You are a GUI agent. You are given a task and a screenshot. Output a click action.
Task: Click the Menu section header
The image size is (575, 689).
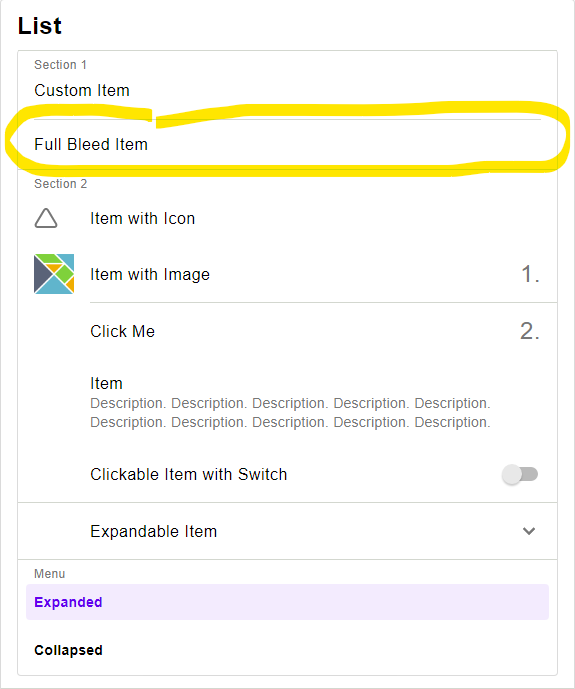[50, 573]
